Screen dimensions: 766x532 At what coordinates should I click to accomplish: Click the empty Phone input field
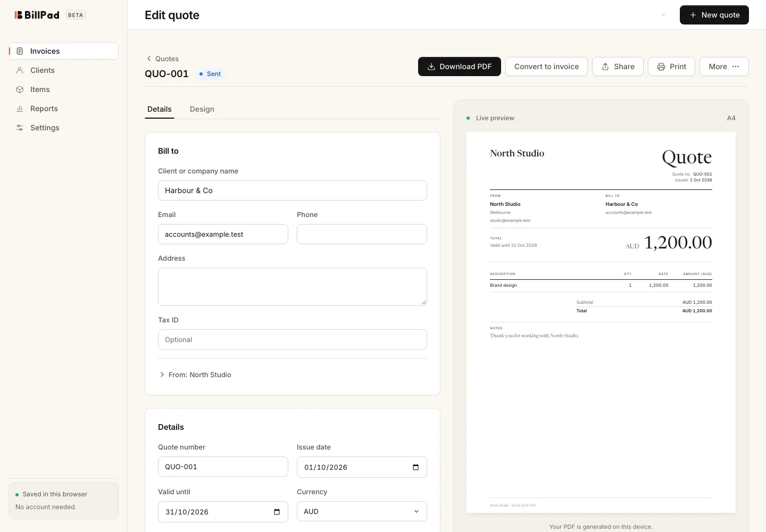tap(362, 234)
